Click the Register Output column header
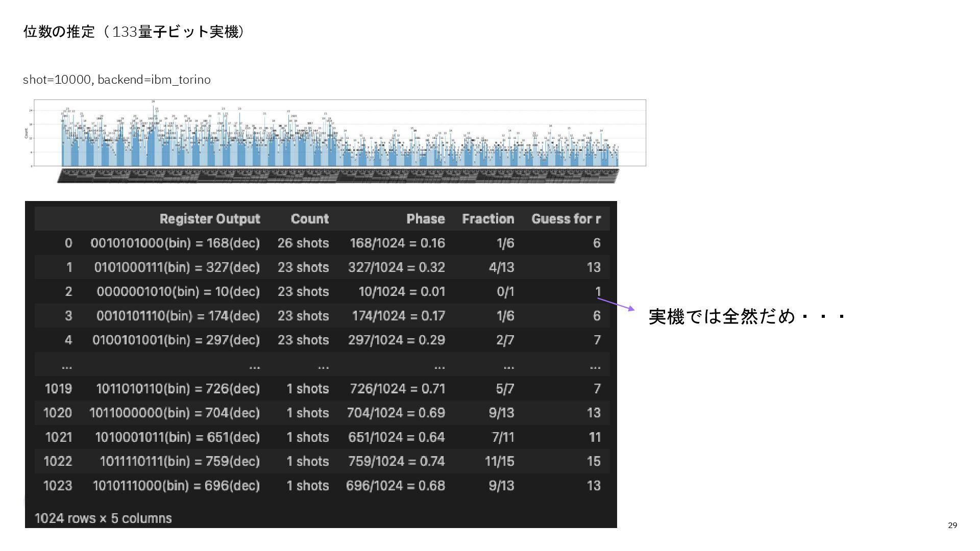The height and width of the screenshot is (551, 980). tap(209, 219)
